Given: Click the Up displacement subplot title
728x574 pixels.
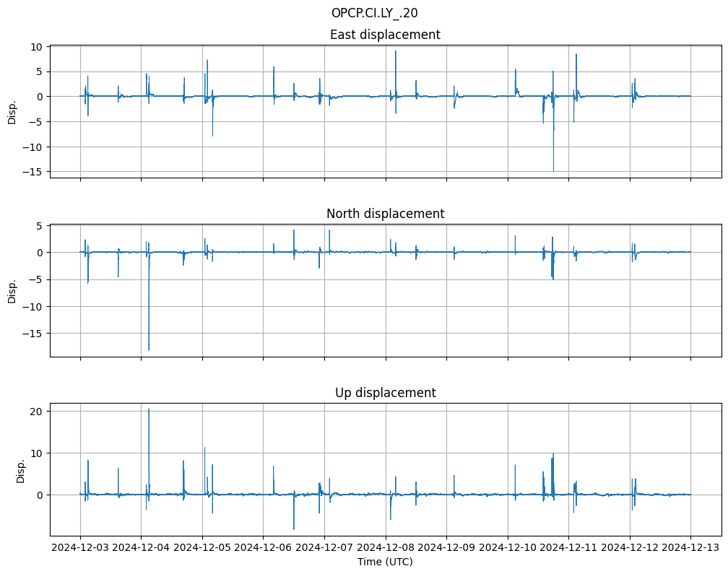Looking at the screenshot, I should tap(385, 393).
